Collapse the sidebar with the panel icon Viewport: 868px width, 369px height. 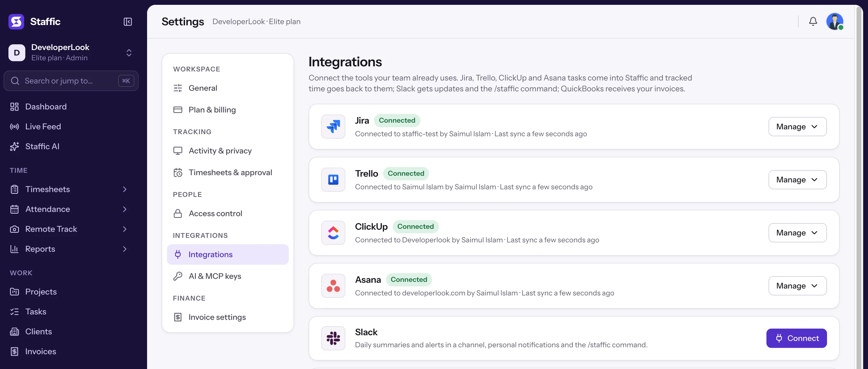[128, 22]
